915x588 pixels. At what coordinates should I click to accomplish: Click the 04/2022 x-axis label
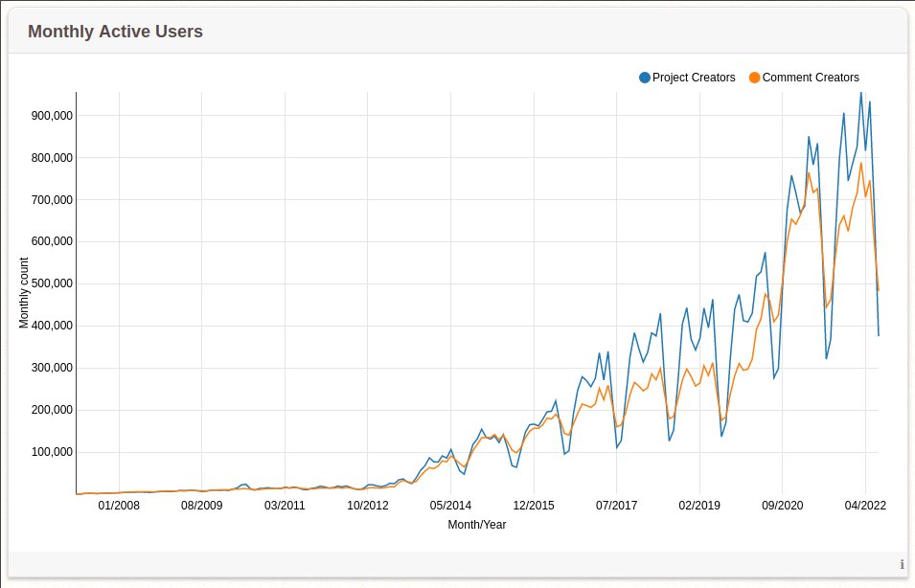[x=865, y=506]
